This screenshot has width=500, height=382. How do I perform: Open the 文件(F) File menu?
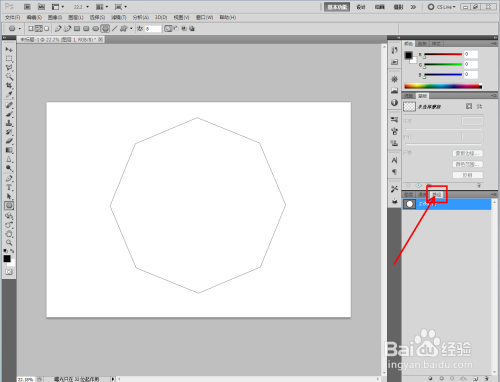[13, 17]
